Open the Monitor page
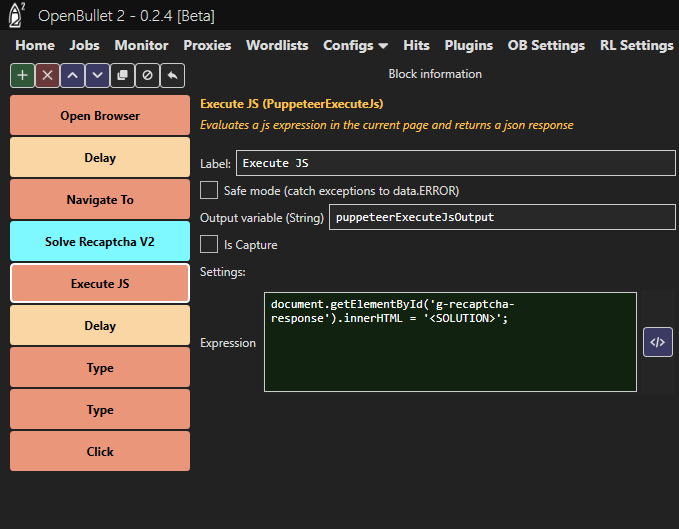 [141, 45]
